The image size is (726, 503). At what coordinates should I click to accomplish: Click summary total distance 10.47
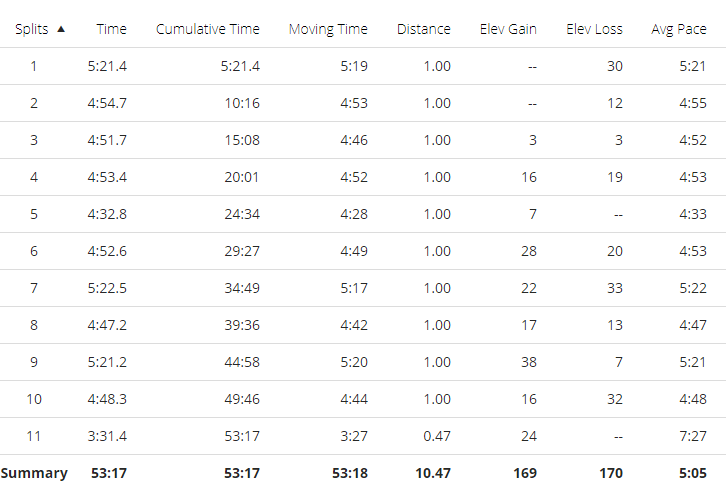433,473
